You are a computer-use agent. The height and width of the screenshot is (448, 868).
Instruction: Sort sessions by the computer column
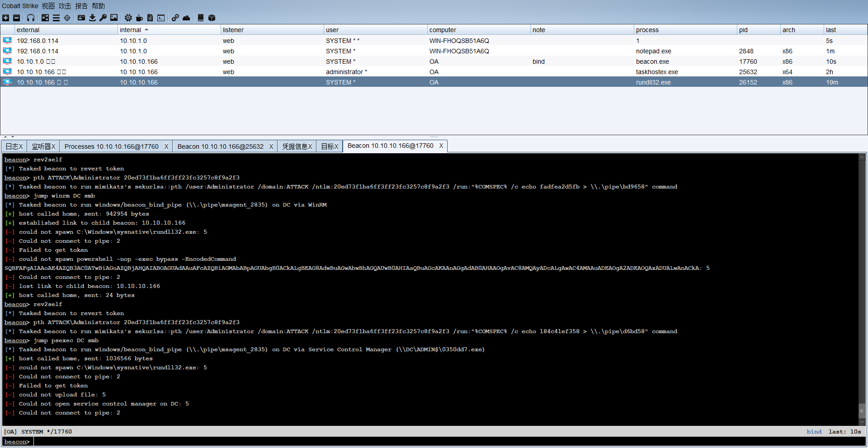click(479, 30)
